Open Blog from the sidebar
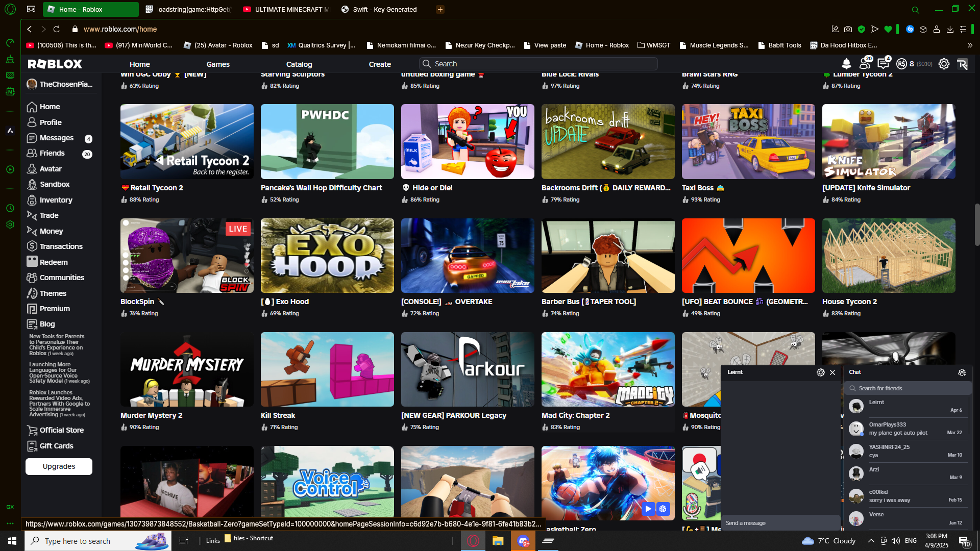 point(40,324)
